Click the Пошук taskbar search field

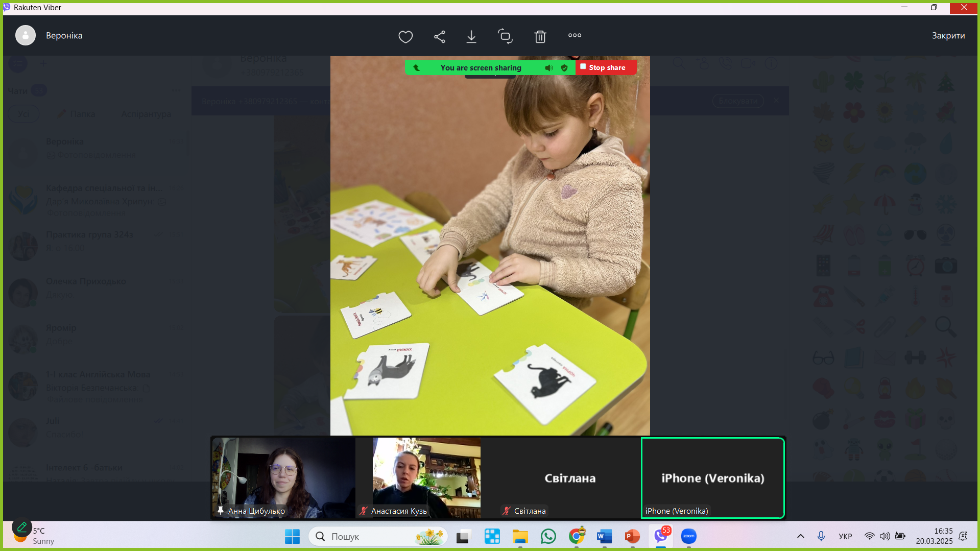(x=378, y=536)
